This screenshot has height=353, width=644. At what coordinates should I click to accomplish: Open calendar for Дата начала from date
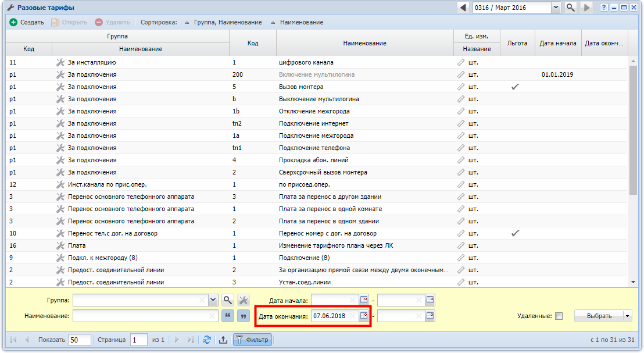point(364,300)
